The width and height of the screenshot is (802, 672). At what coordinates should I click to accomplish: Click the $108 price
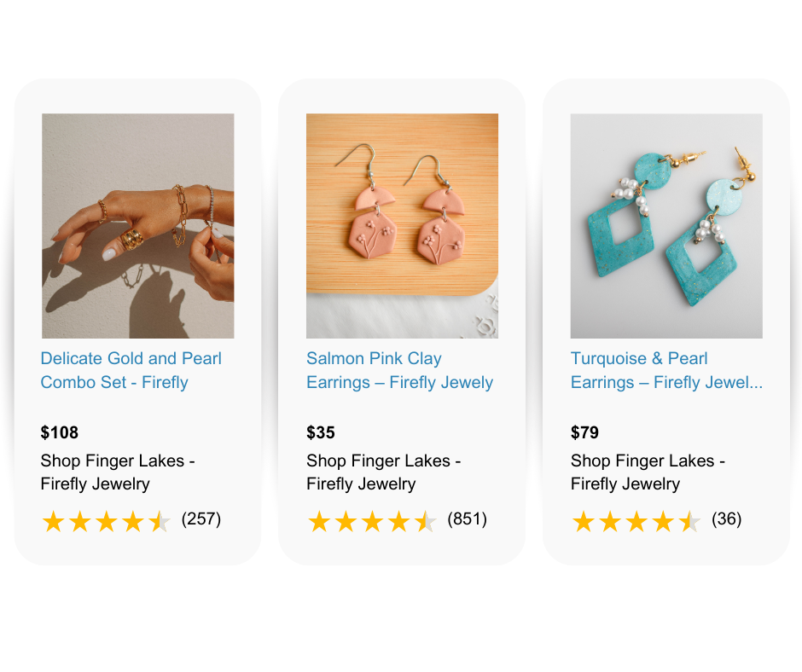pyautogui.click(x=60, y=432)
